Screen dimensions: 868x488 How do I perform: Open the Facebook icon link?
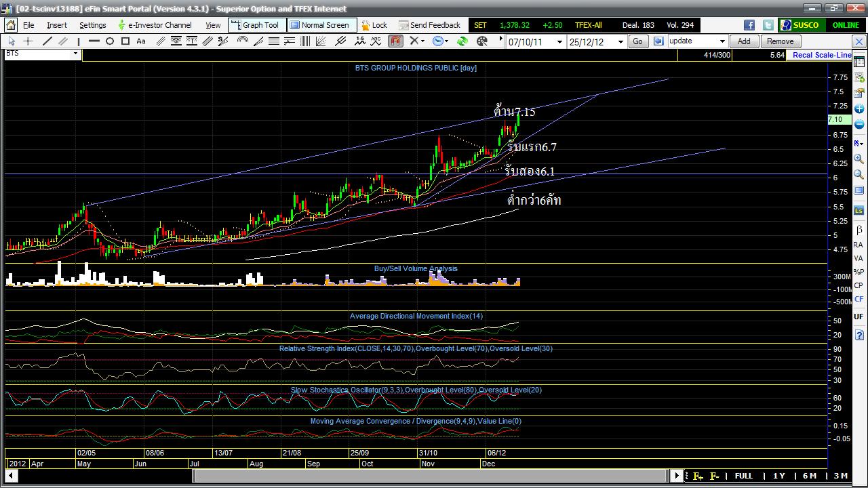pyautogui.click(x=749, y=25)
